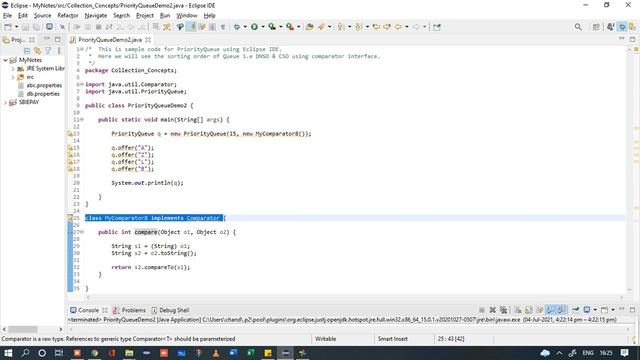The height and width of the screenshot is (360, 640).
Task: Click the warning marker on line 13
Action: click(70, 133)
